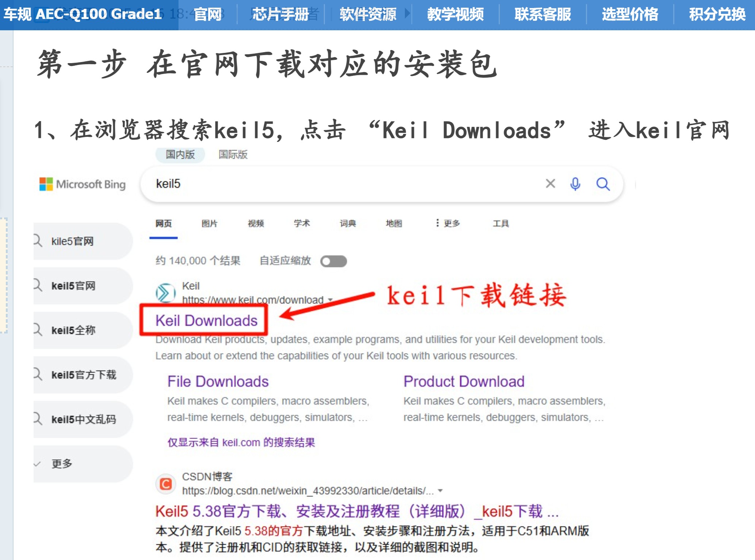Click the magnifier search icon in search box
Screen dimensions: 755x560
(x=603, y=184)
